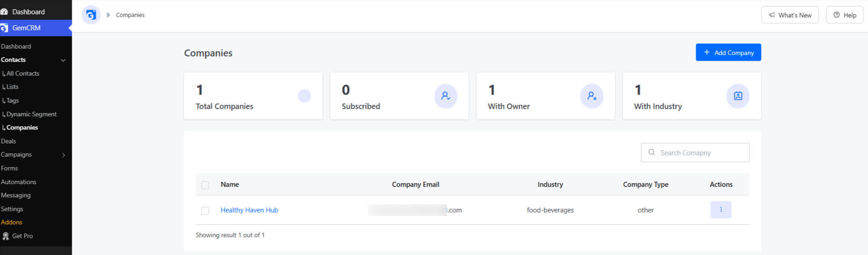Screen dimensions: 868x255
Task: Click the Add Company button
Action: click(728, 52)
